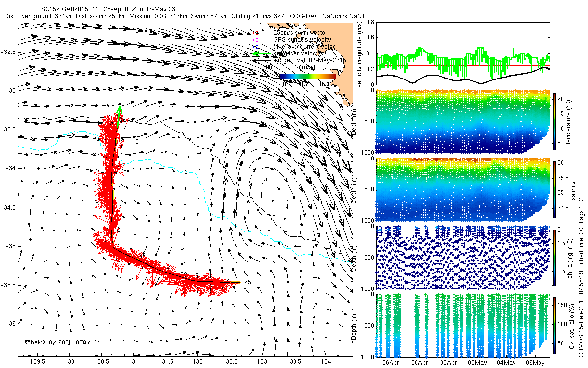Click '28Apr' date tick label
The height and width of the screenshot is (368, 588).
pyautogui.click(x=419, y=363)
